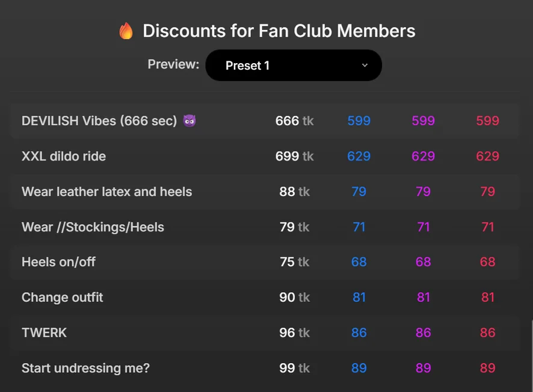Viewport: 533px width, 392px height.
Task: Click the red 79 price for leather latex
Action: pos(487,192)
